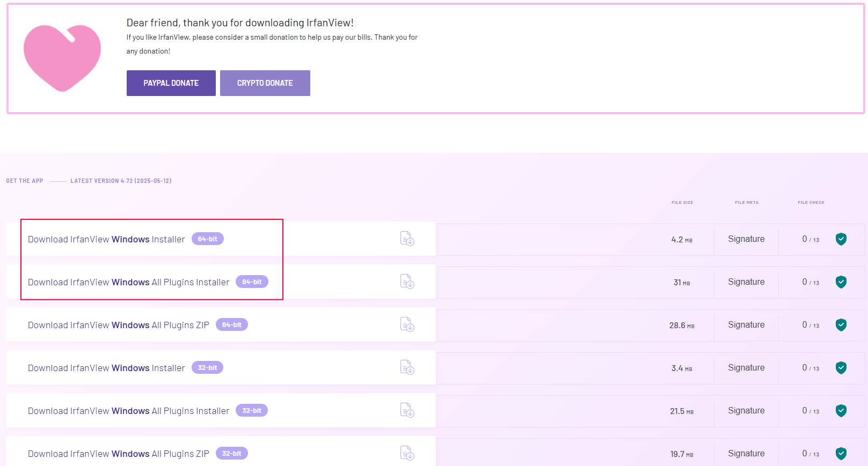Click the 64-bit badge on All Plugins Installer row
The height and width of the screenshot is (466, 868).
click(252, 282)
